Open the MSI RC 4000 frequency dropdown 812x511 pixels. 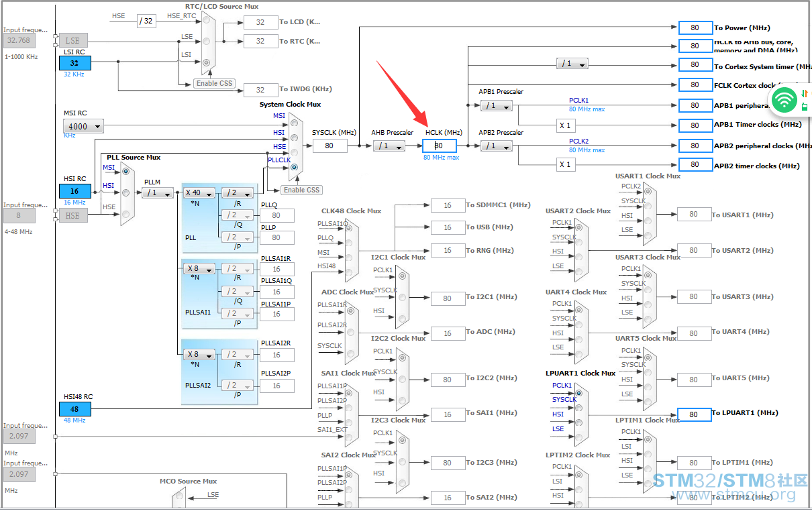click(x=84, y=126)
